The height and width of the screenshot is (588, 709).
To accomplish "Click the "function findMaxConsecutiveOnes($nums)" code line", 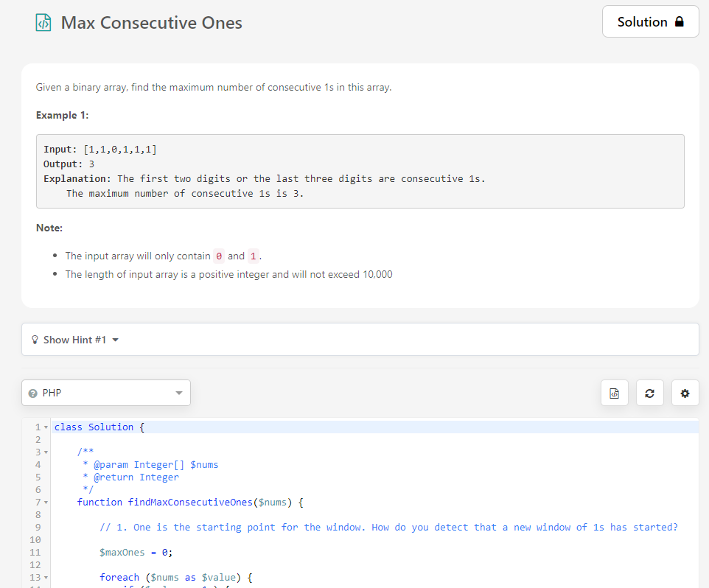I will pyautogui.click(x=190, y=502).
